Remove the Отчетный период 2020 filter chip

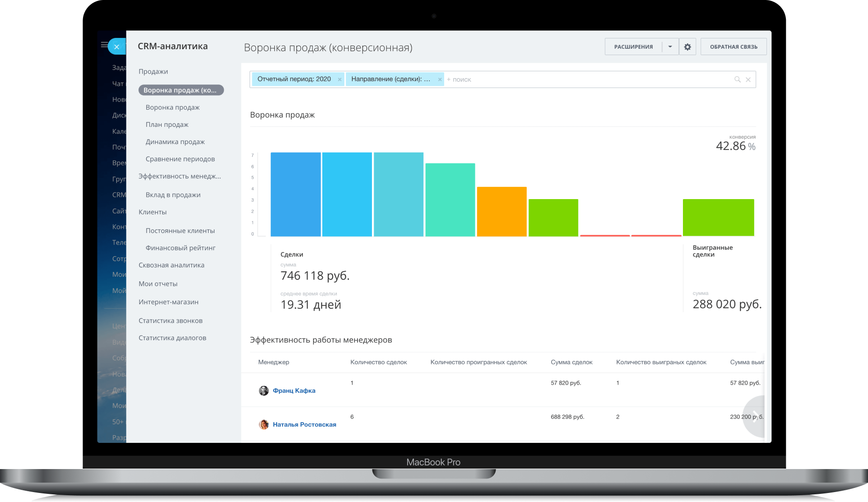[339, 79]
